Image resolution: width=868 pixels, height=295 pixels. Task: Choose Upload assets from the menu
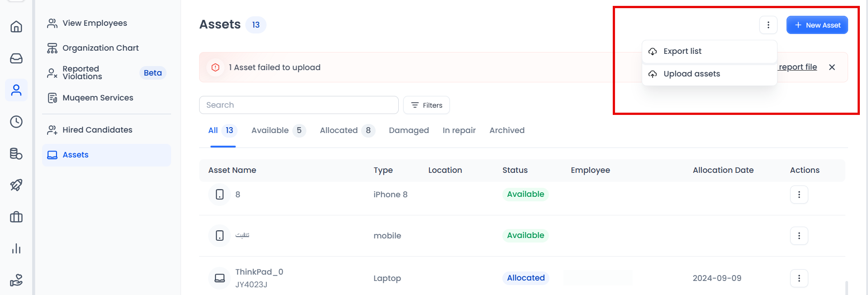click(x=691, y=74)
